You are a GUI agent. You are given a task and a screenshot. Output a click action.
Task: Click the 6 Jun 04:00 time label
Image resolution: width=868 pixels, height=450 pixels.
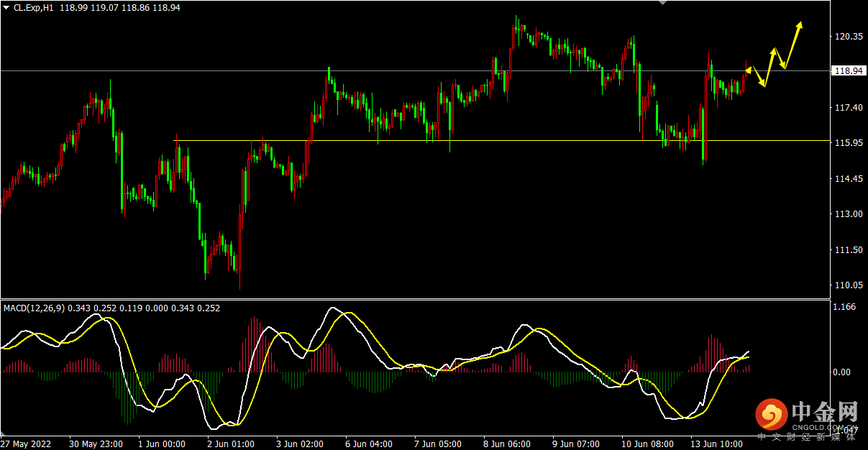(369, 444)
